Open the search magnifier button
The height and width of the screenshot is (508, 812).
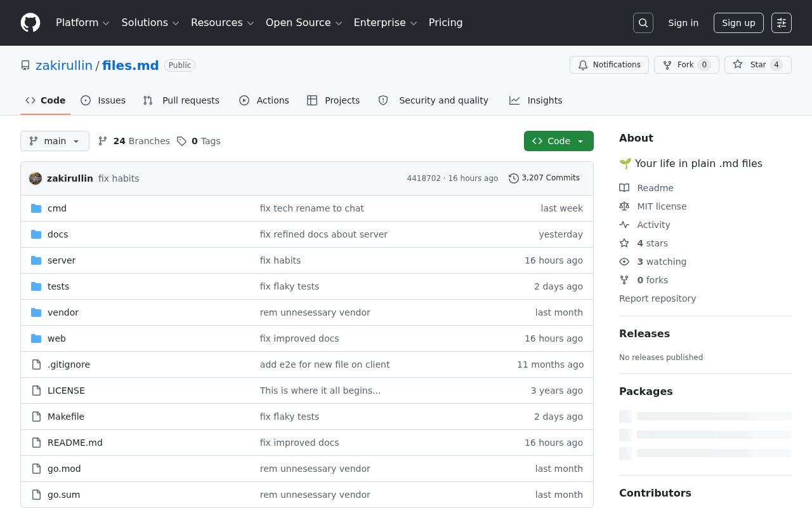pos(643,23)
